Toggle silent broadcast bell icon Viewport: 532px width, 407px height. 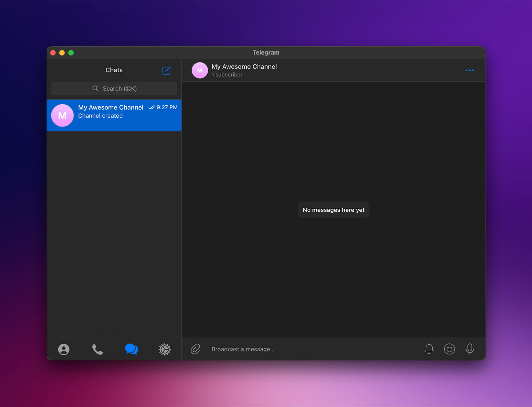pyautogui.click(x=429, y=349)
